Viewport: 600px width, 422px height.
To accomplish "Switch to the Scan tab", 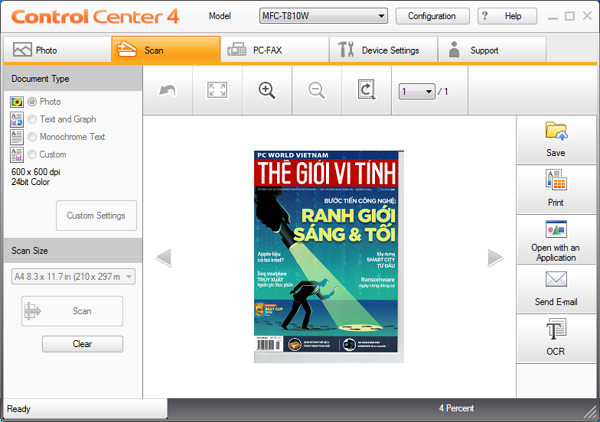I will tap(166, 50).
